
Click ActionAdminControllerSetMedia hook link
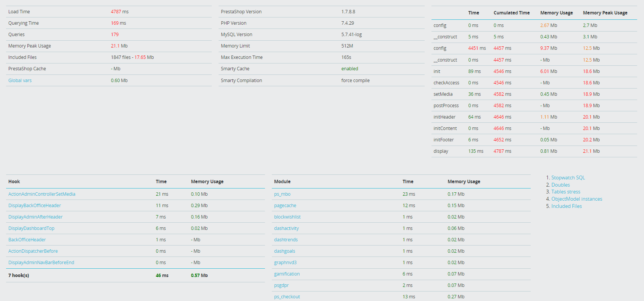tap(42, 194)
